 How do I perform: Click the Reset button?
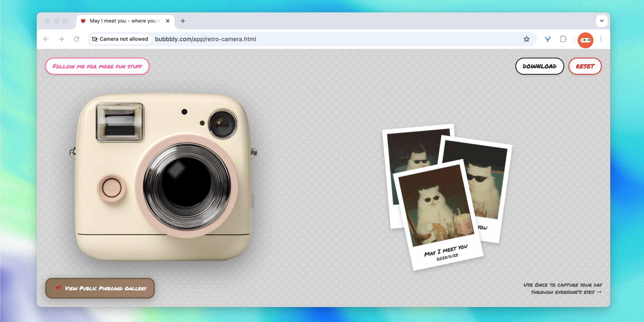coord(585,66)
